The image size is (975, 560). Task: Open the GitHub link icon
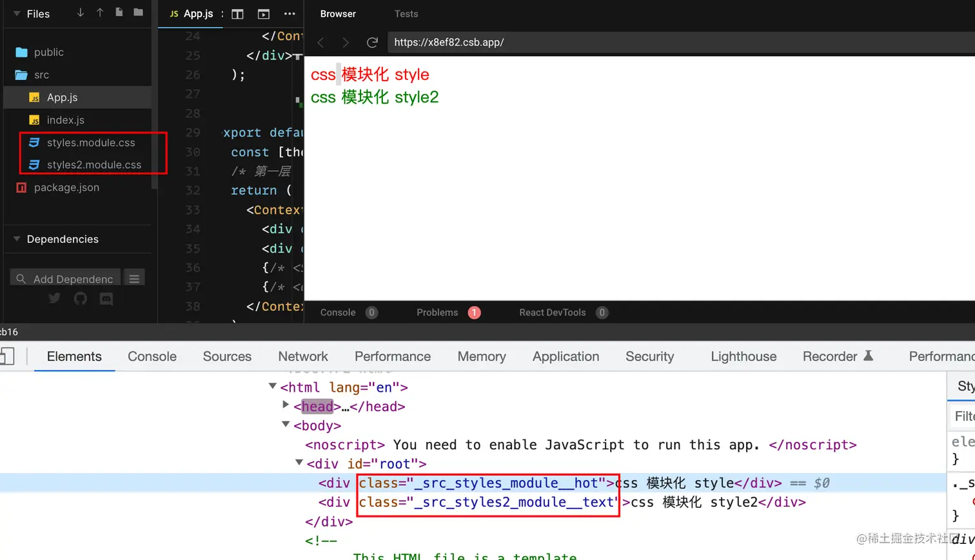(x=81, y=298)
